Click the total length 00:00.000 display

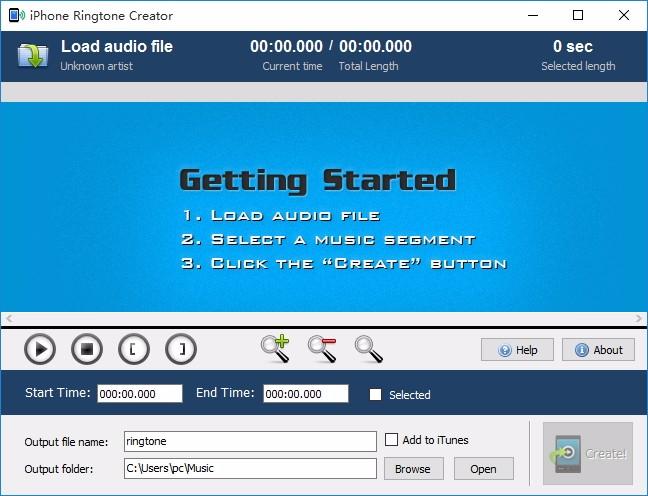point(375,46)
